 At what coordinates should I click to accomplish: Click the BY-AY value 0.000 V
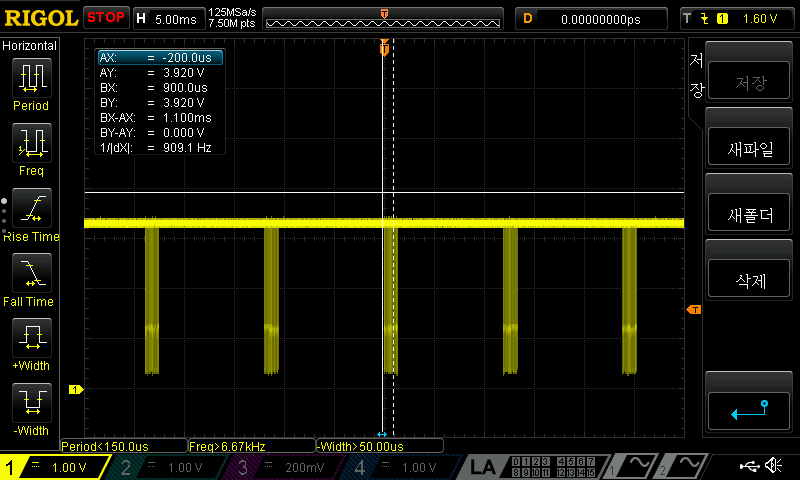click(x=183, y=133)
